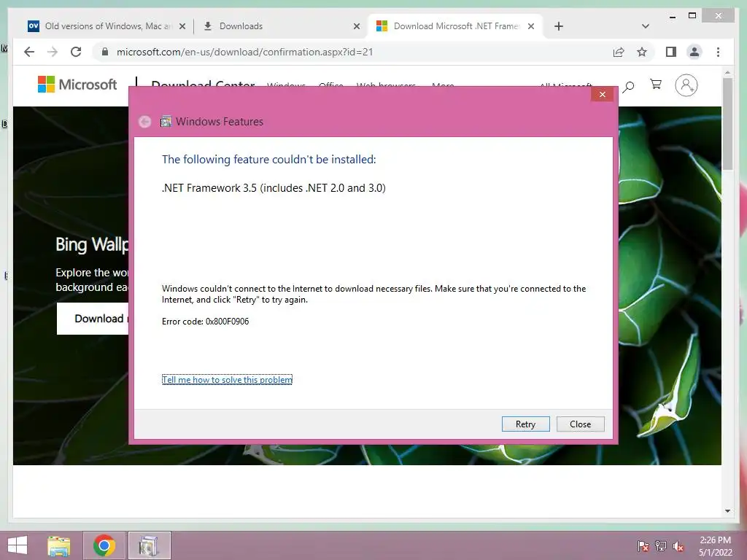This screenshot has width=747, height=560.
Task: Go back in Chrome
Action: tap(29, 52)
